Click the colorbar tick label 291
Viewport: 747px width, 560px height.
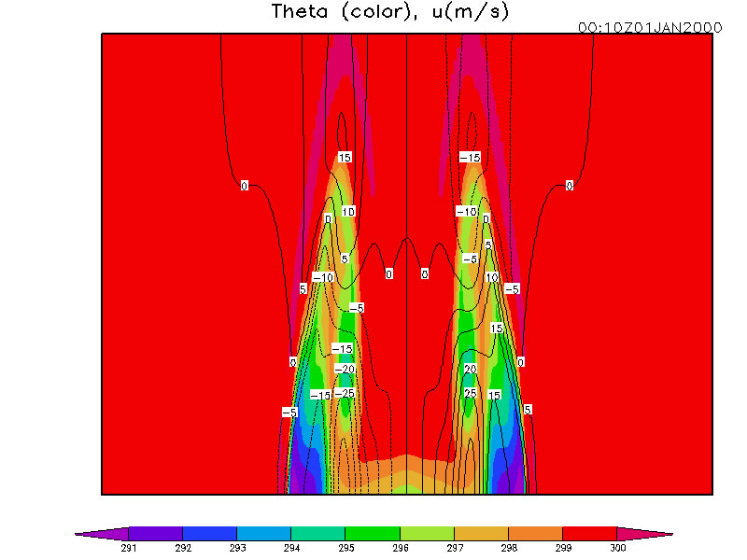tap(129, 548)
